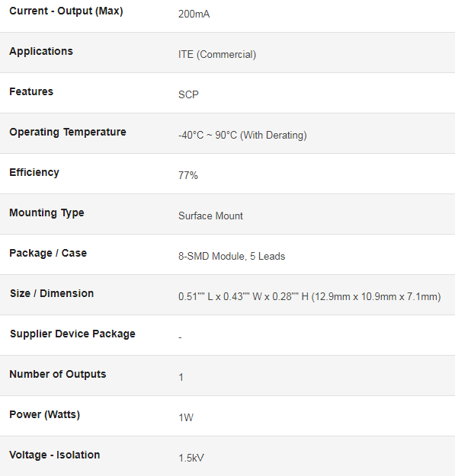
Task: Select the SCP feature value
Action: click(188, 94)
